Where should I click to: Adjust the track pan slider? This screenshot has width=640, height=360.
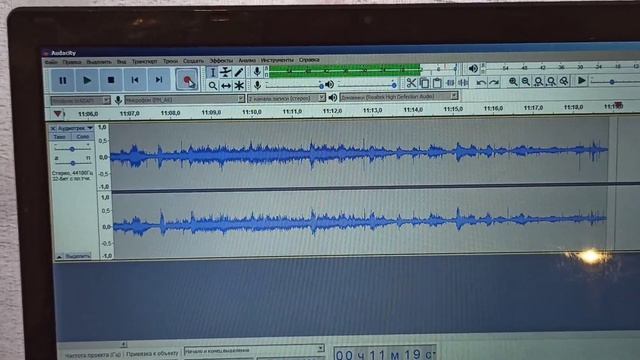(72, 163)
